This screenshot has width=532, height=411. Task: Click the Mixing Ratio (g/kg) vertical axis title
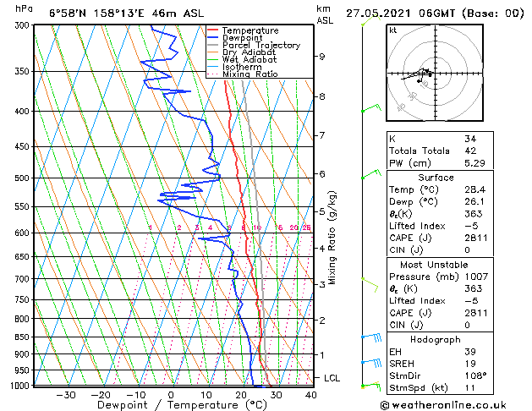click(x=332, y=238)
